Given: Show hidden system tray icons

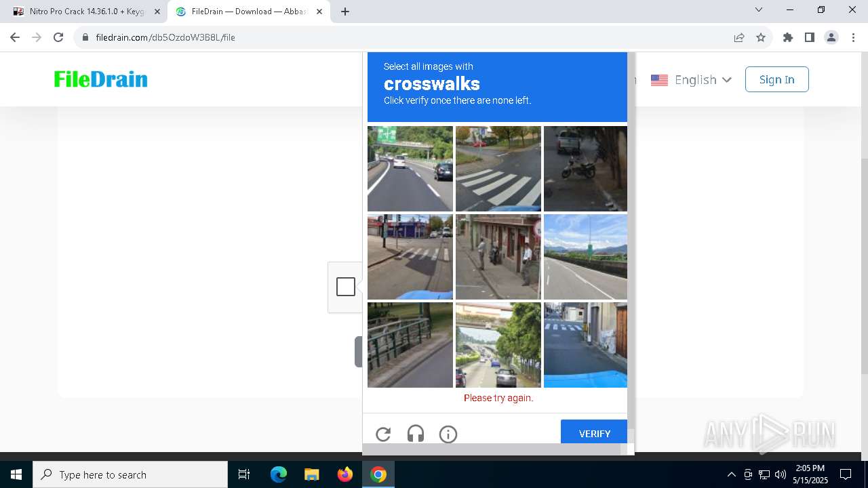Looking at the screenshot, I should point(731,474).
